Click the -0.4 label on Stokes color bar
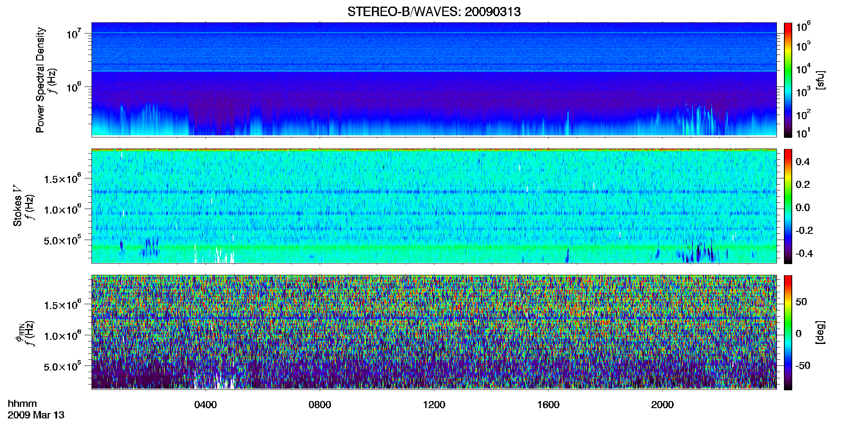The width and height of the screenshot is (868, 447). pyautogui.click(x=804, y=253)
